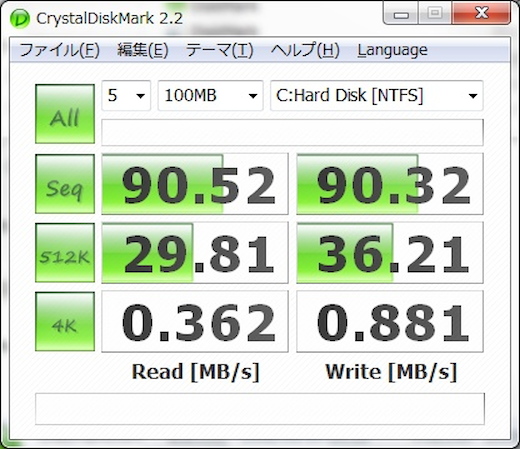Open the テーマ(T) menu

[219, 51]
